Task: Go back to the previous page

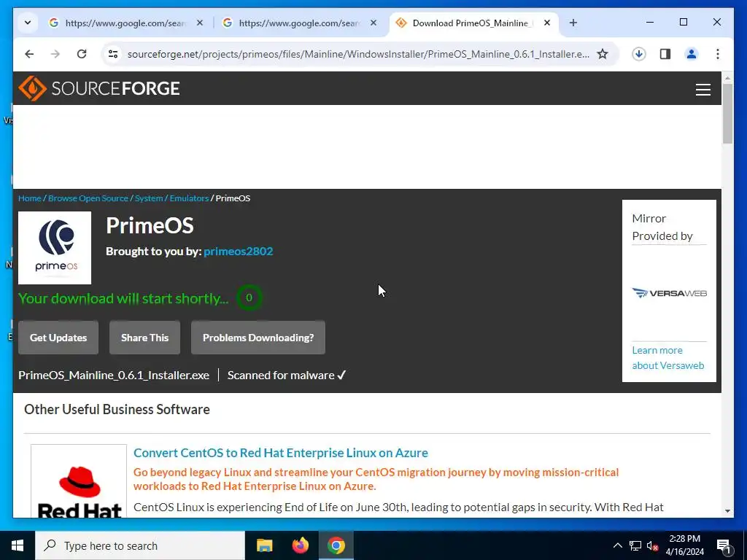Action: pyautogui.click(x=29, y=54)
